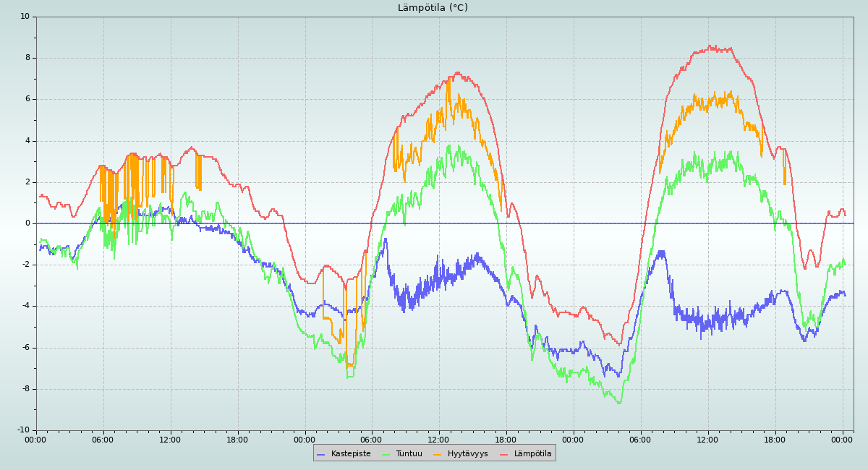Click the 8 label on the y-axis
This screenshot has height=470, width=868.
click(x=27, y=58)
